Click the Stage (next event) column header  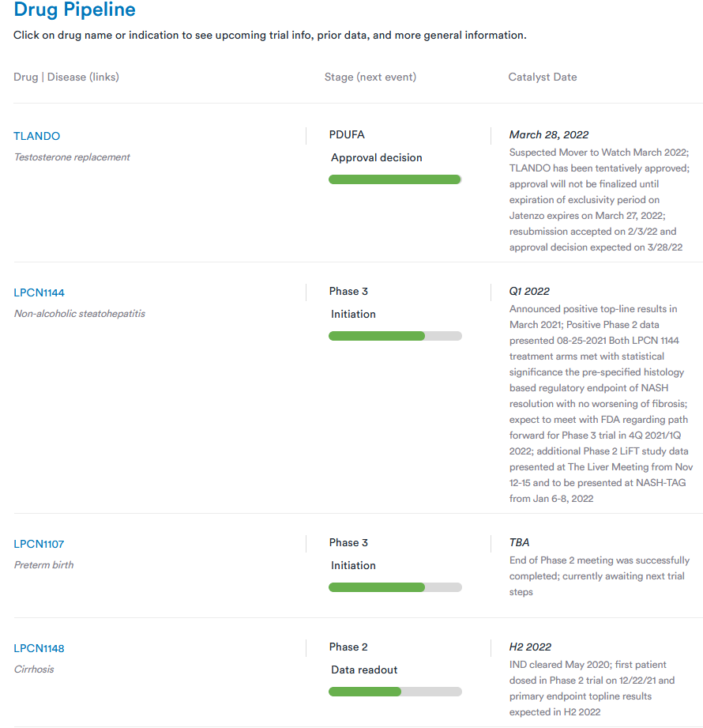(x=370, y=77)
